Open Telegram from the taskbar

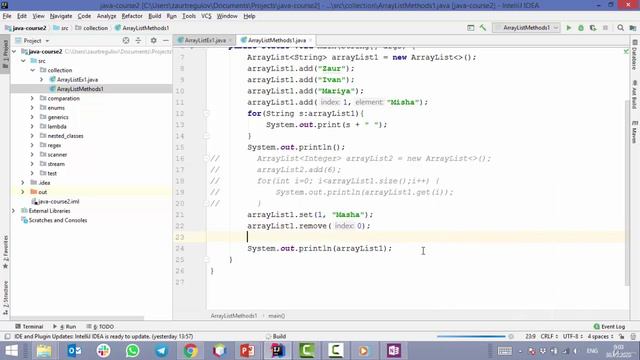tap(161, 351)
